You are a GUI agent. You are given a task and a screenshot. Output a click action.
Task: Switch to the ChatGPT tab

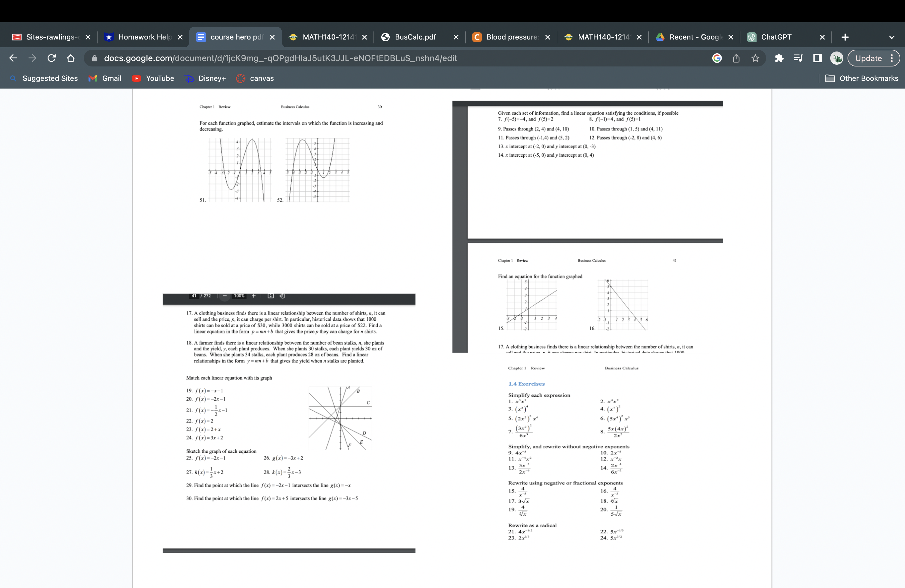coord(776,37)
